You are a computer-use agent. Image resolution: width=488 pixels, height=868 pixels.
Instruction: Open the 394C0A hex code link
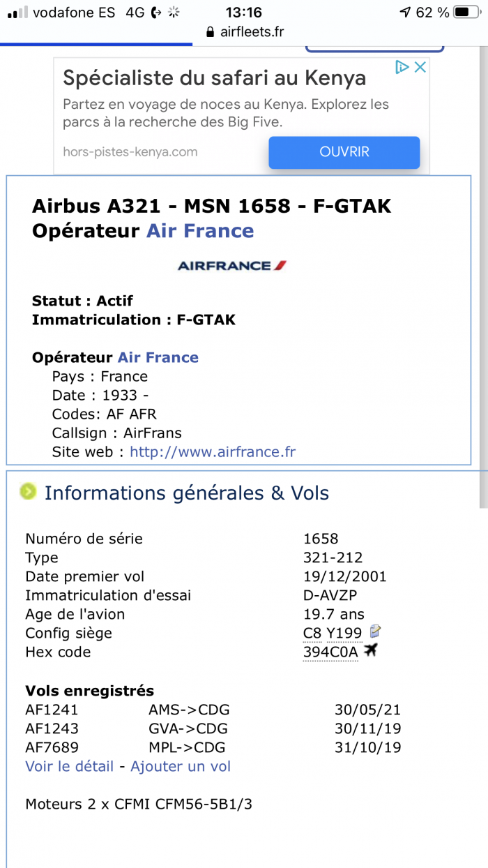tap(330, 652)
